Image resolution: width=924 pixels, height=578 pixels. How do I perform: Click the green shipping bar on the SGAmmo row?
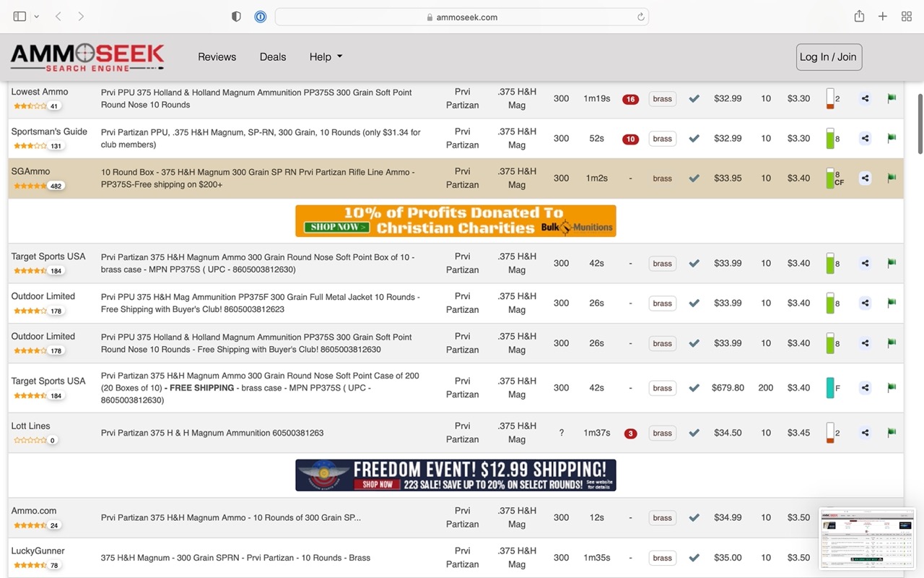(x=830, y=178)
